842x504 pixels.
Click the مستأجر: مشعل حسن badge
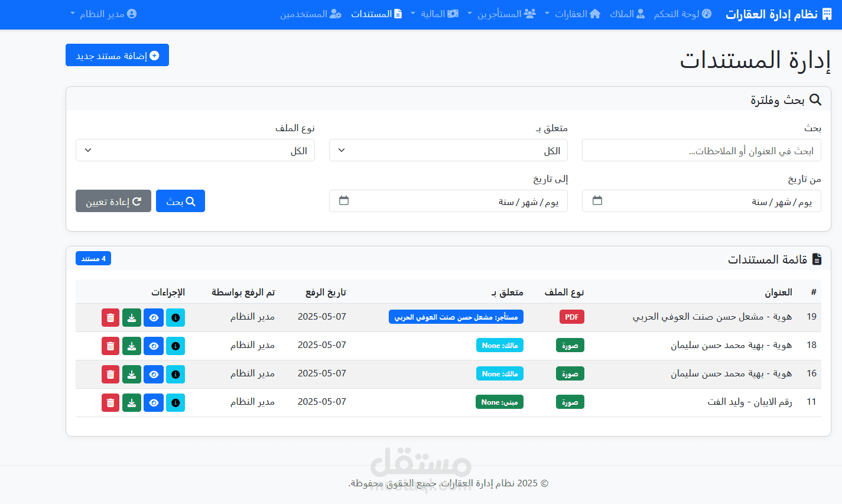click(456, 317)
